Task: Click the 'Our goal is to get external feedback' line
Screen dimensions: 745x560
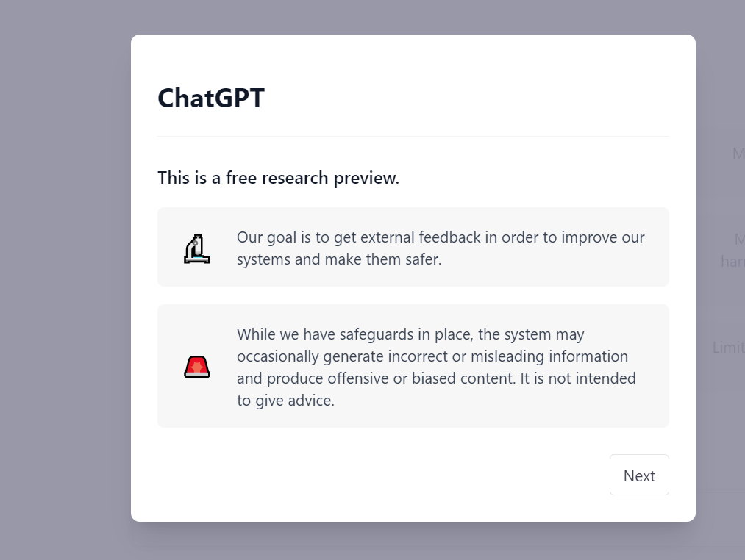Action: coord(440,237)
